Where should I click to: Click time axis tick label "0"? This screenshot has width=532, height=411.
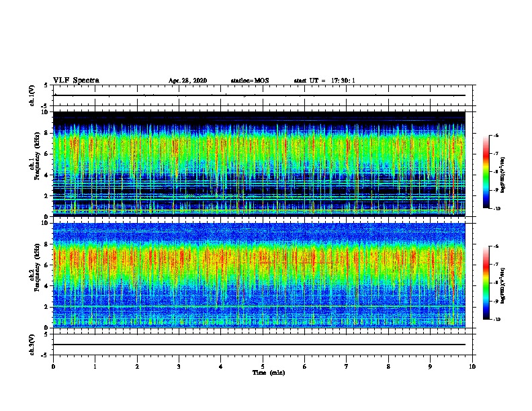[x=53, y=367]
